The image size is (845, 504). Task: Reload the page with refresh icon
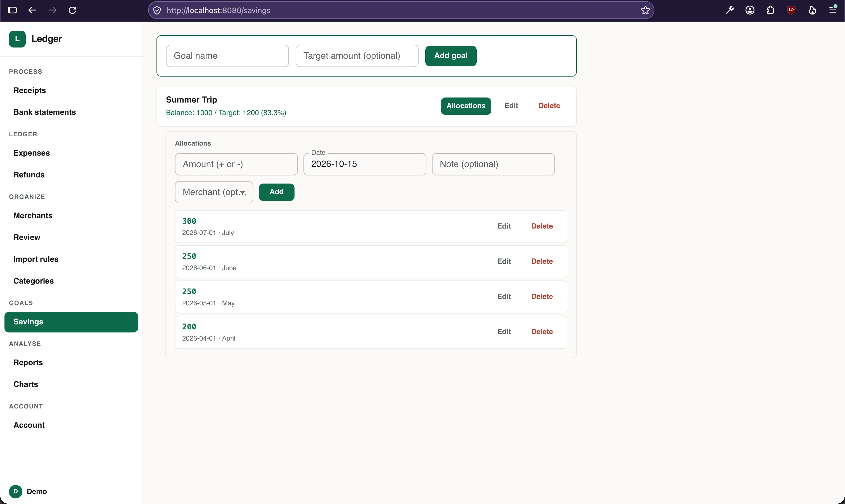coord(72,10)
